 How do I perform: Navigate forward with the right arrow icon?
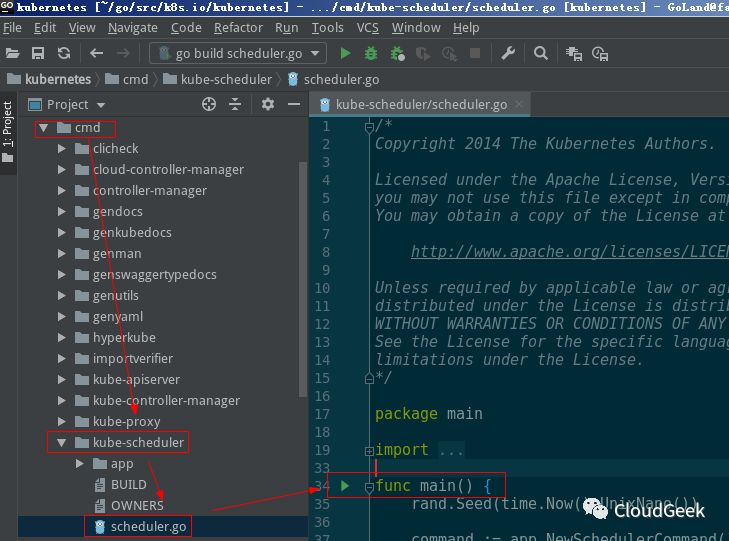(x=123, y=53)
